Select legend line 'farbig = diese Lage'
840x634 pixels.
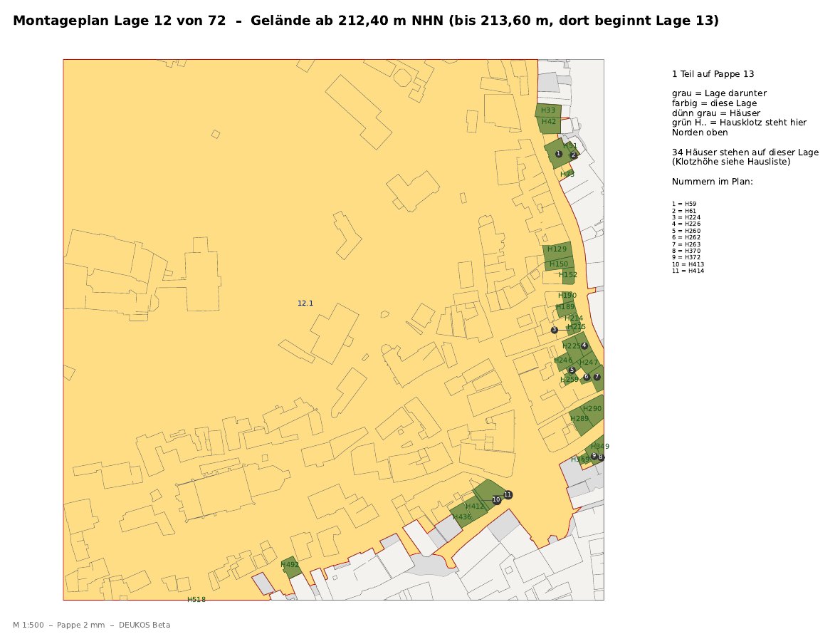click(714, 103)
